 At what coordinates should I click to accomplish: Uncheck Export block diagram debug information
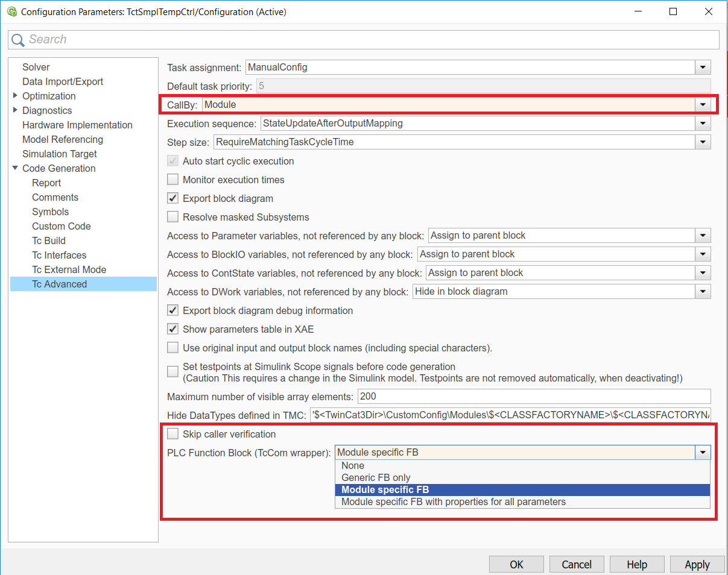(x=173, y=310)
